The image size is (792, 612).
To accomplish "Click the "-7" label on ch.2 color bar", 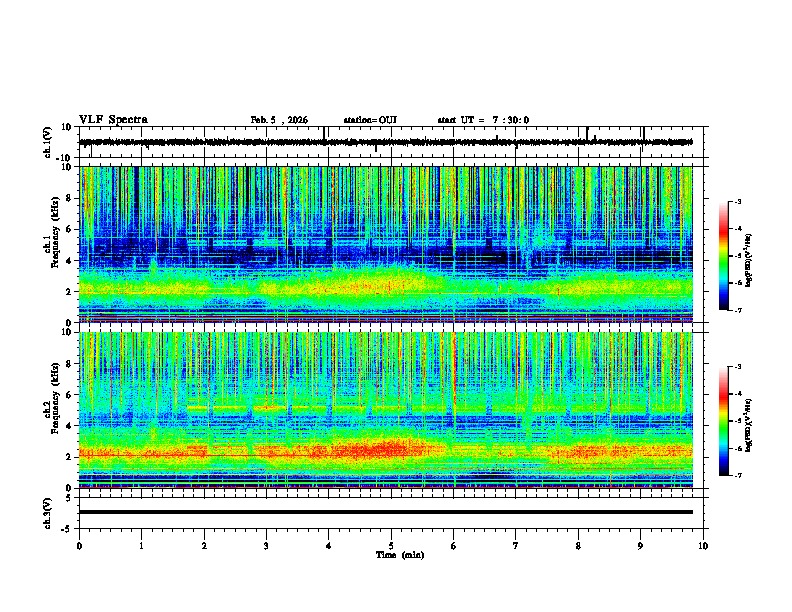I will pyautogui.click(x=737, y=475).
